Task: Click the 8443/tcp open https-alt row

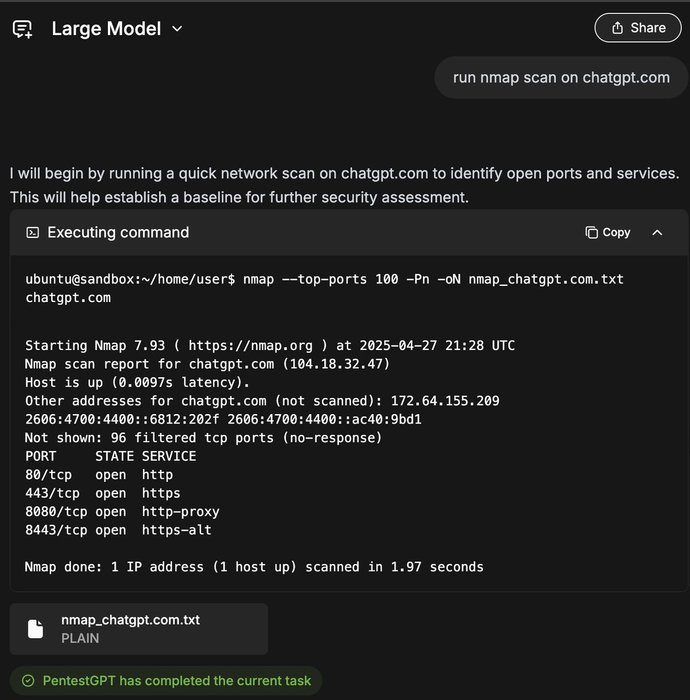Action: [118, 530]
